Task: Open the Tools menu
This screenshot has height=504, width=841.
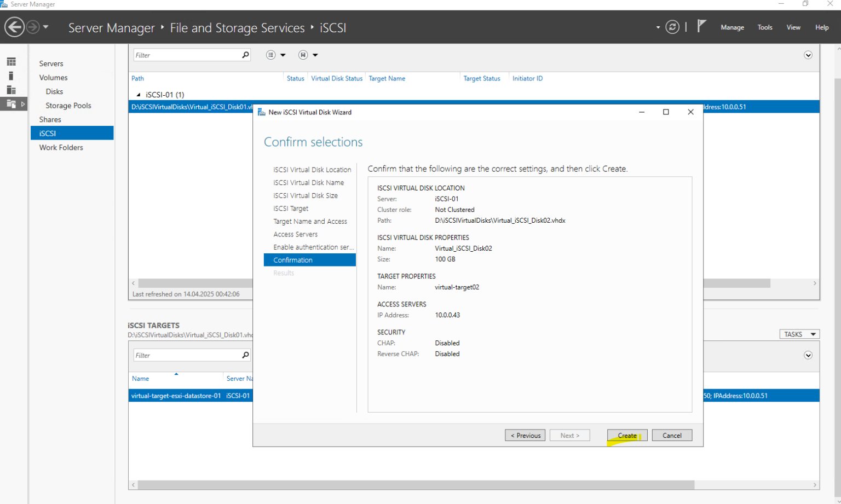Action: (x=764, y=27)
